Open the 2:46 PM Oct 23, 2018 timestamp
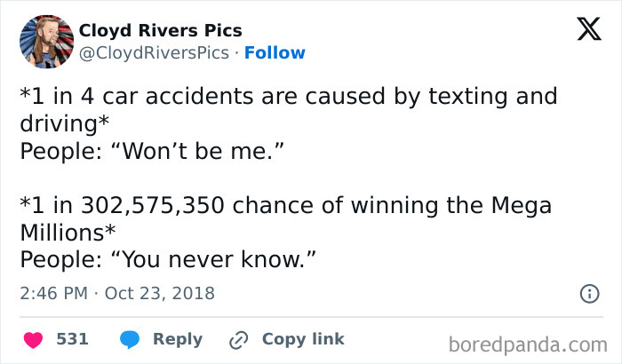 116,292
